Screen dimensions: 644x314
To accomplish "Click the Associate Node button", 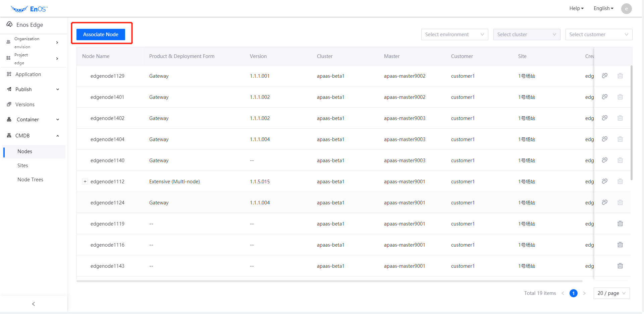I will (x=101, y=35).
